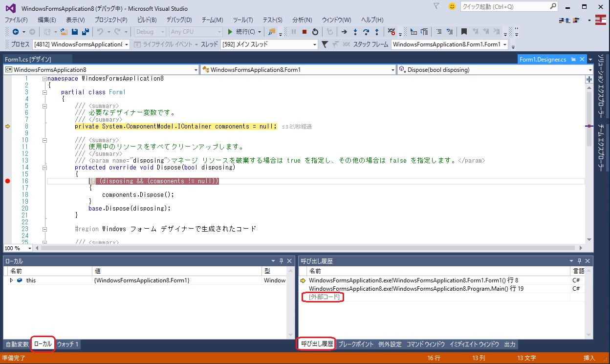Viewport: 610px width, 364px height.
Task: Open the ビルド(B) menu
Action: tap(147, 20)
